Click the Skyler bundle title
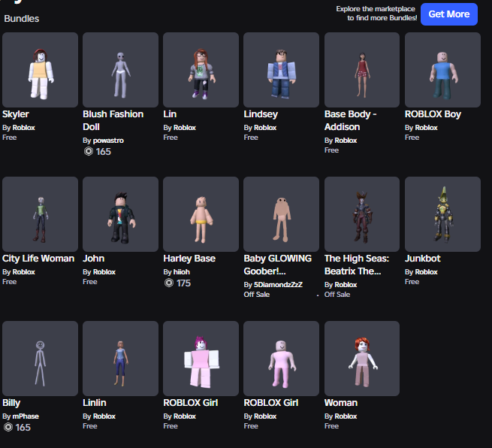The height and width of the screenshot is (448, 492). 16,114
